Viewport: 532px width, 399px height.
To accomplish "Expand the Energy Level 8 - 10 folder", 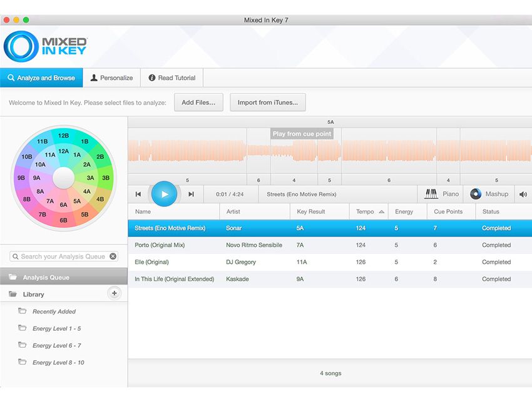I will pos(59,363).
